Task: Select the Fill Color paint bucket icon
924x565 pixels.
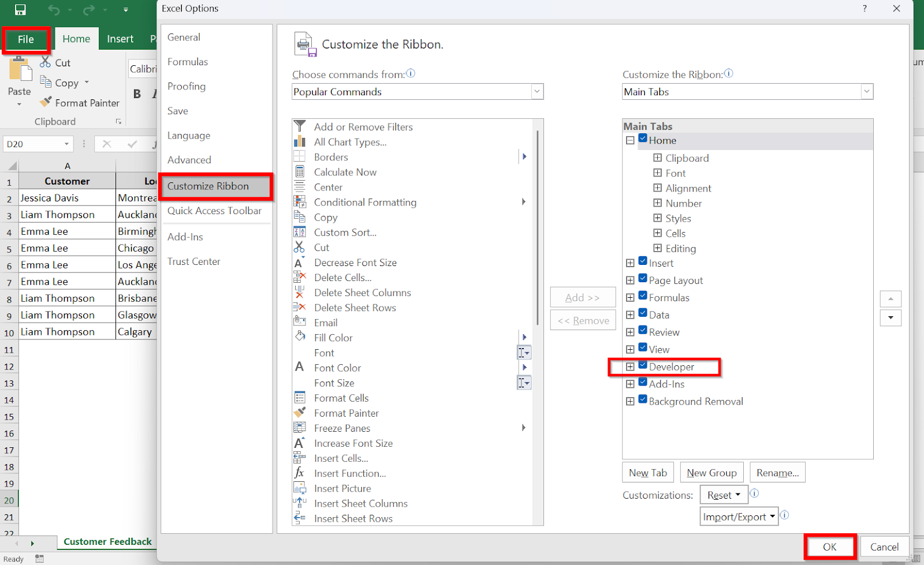Action: [x=300, y=336]
